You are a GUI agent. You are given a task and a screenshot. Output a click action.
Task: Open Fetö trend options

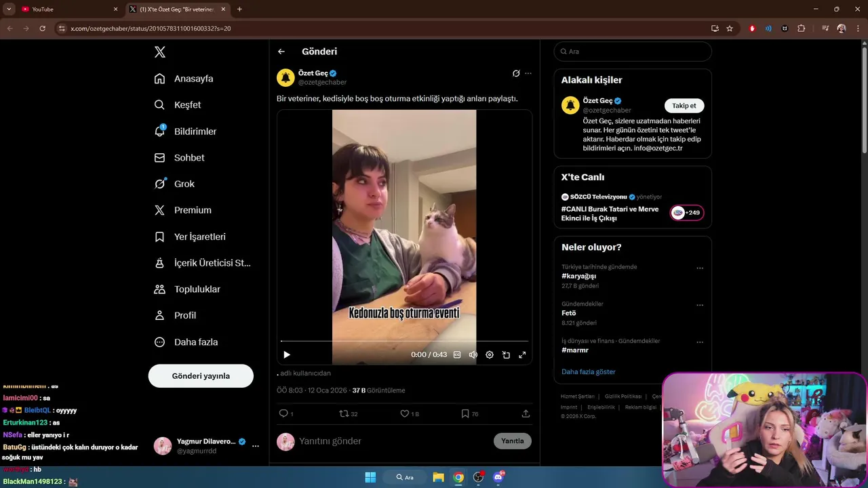700,305
